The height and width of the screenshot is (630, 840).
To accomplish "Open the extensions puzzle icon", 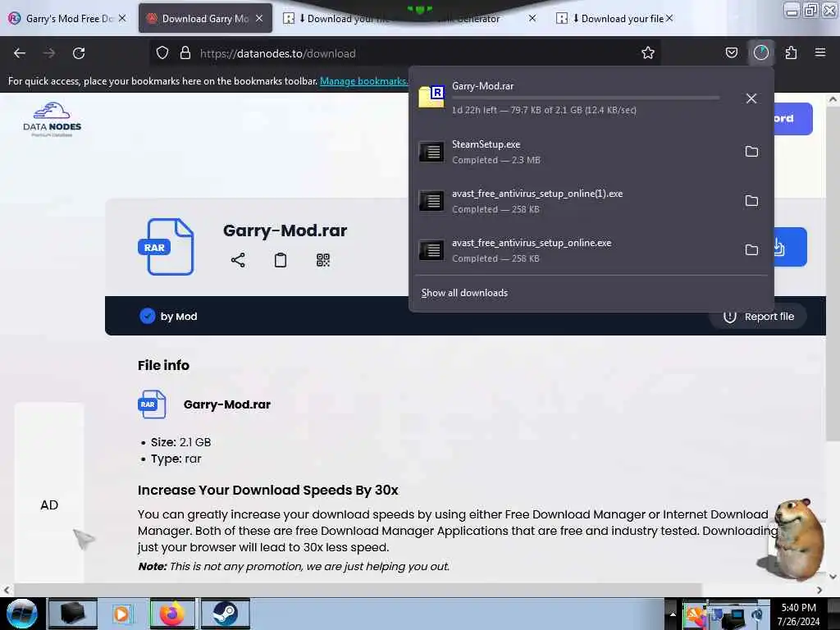I will click(791, 53).
